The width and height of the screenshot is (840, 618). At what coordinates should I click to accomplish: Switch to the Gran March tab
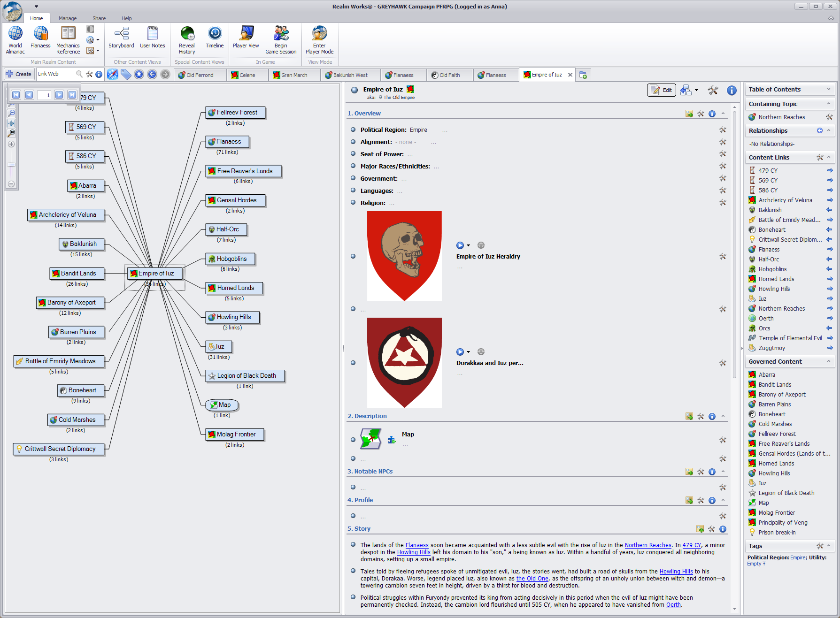290,75
